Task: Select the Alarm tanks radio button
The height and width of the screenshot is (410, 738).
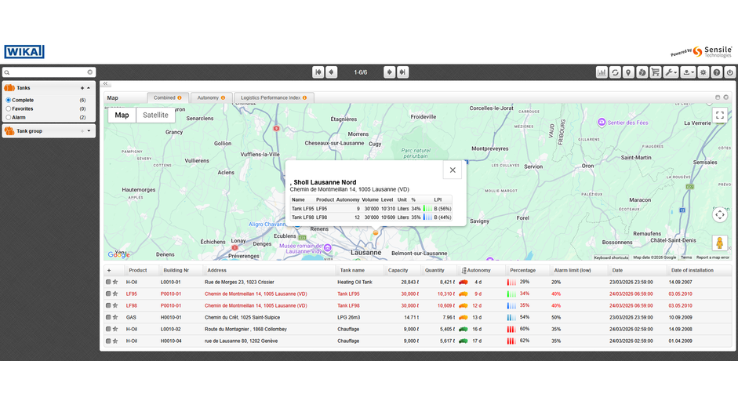Action: point(8,117)
